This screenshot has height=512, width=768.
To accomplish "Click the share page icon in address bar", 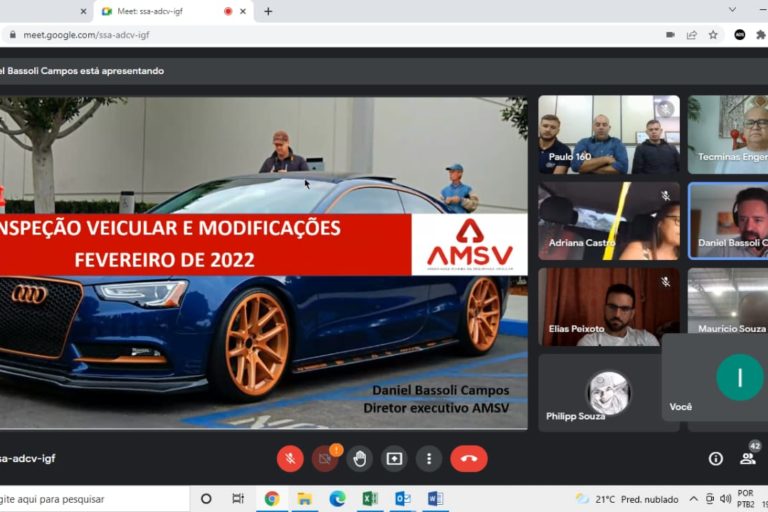I will (691, 34).
